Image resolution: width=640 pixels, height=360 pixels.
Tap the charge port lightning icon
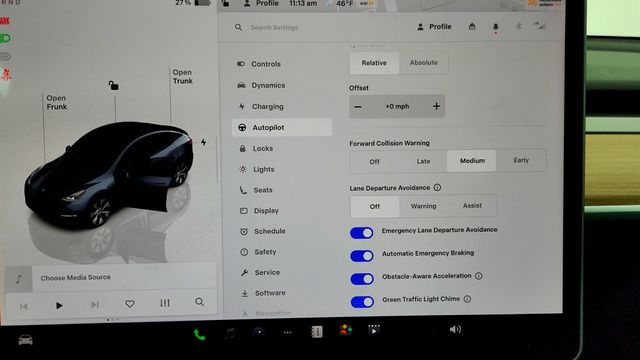pos(203,142)
